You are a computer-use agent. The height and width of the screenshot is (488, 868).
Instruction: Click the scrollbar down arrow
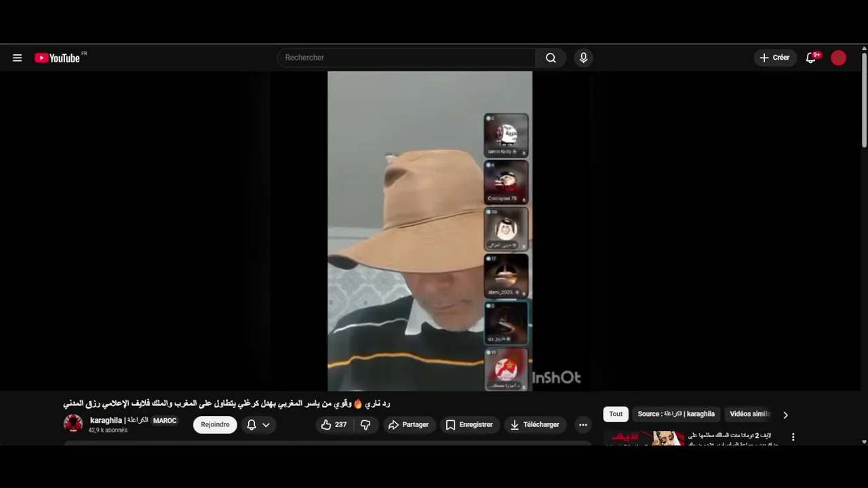click(x=864, y=442)
